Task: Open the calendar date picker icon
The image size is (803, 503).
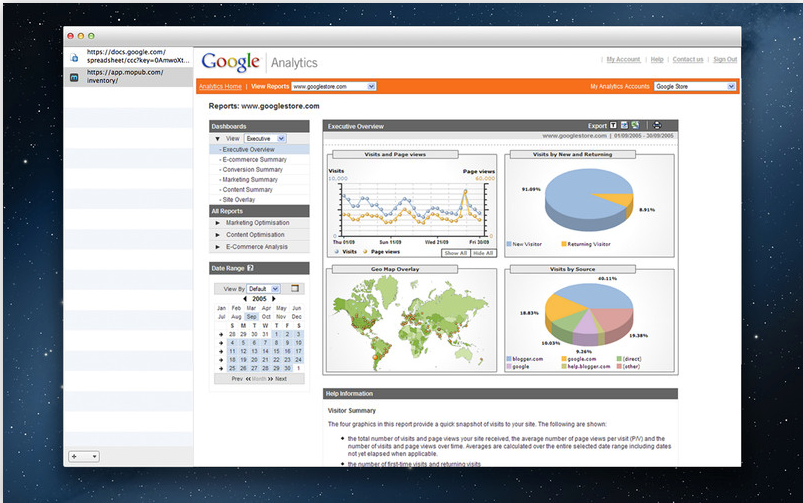Action: (x=294, y=288)
